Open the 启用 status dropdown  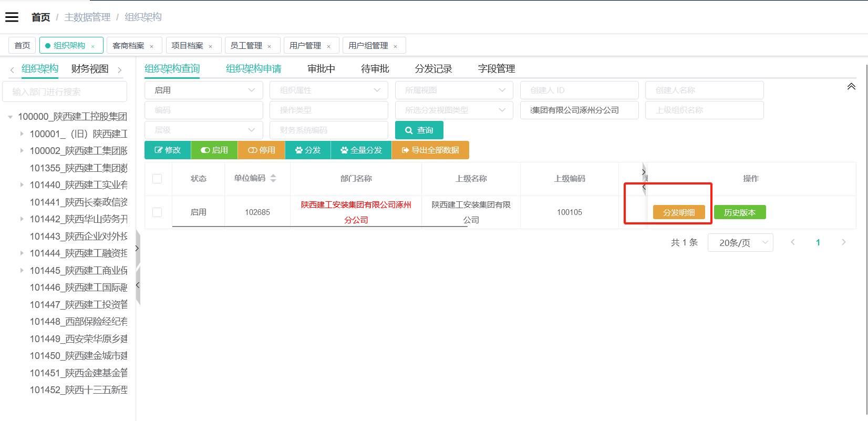point(203,90)
